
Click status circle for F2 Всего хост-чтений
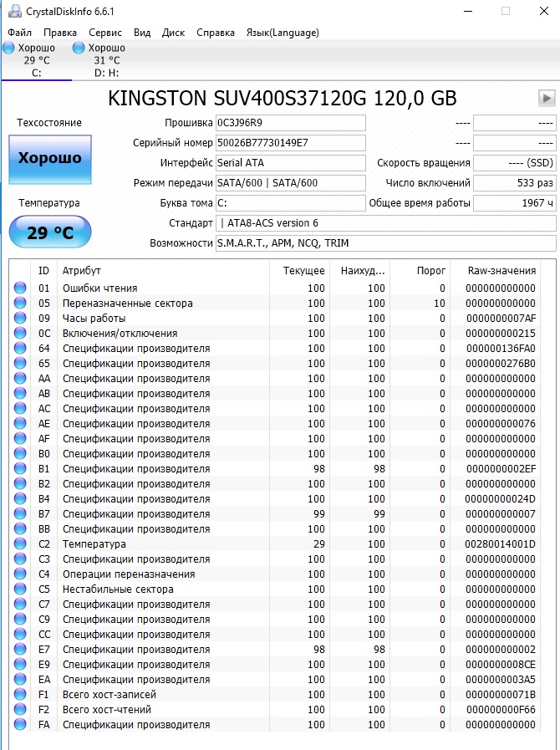click(x=20, y=709)
